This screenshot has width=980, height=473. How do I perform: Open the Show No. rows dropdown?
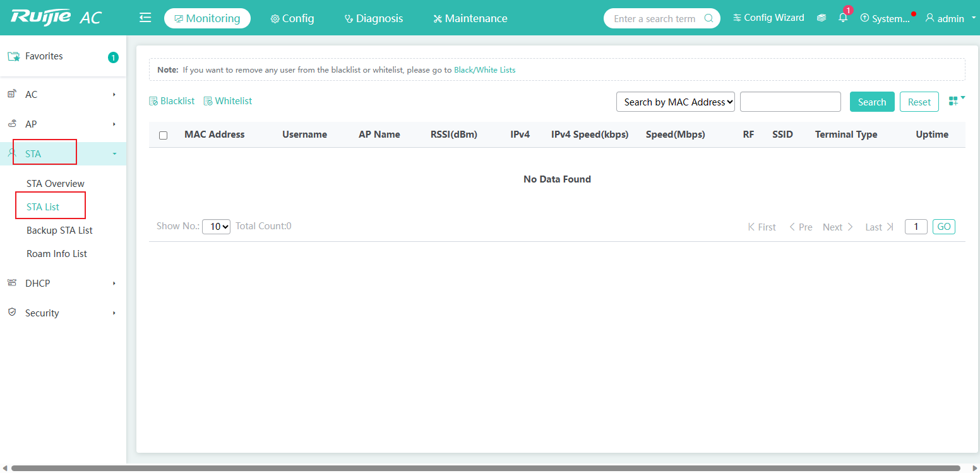(x=216, y=227)
